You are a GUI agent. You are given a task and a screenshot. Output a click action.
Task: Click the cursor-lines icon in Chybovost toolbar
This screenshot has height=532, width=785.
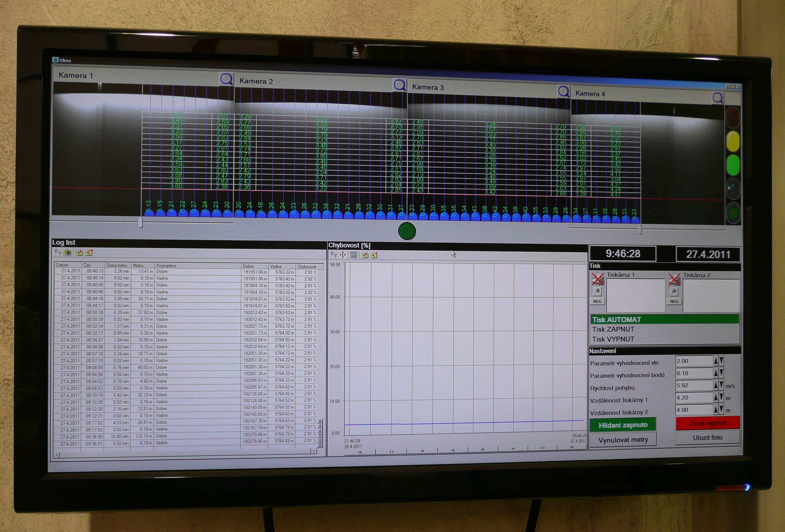click(x=343, y=255)
